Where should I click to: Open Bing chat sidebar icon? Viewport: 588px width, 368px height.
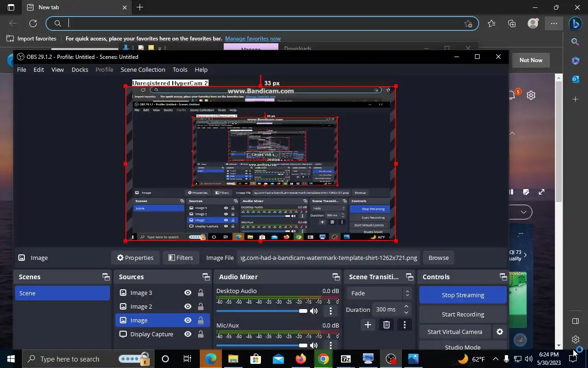point(575,23)
